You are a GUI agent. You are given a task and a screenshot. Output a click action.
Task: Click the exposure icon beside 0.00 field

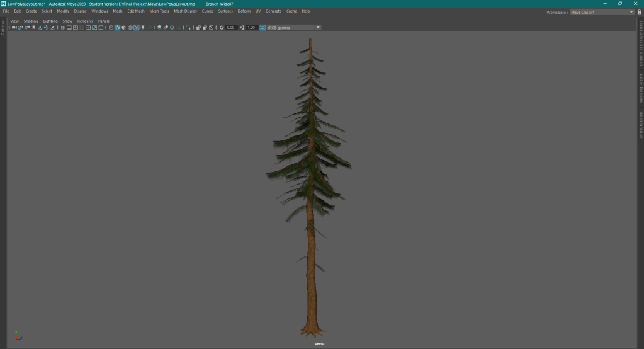[222, 28]
